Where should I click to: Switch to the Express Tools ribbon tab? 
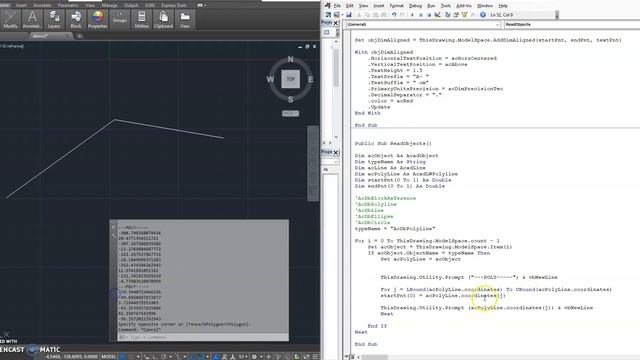point(174,5)
